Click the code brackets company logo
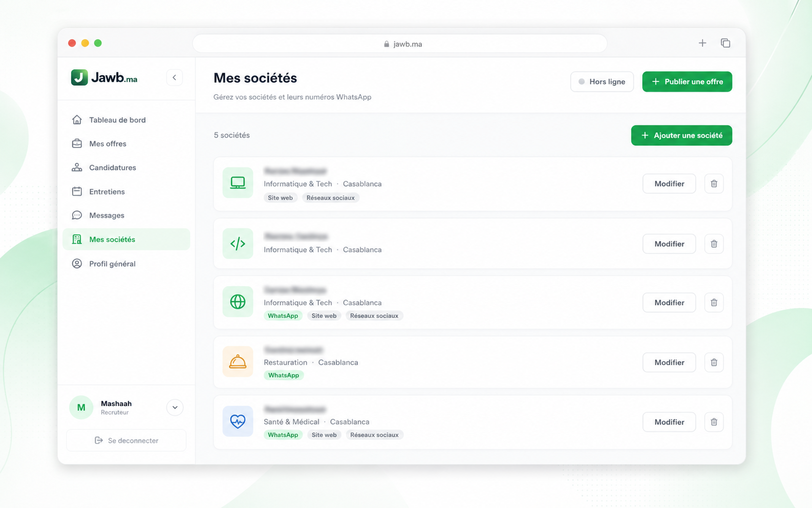The width and height of the screenshot is (812, 508). coord(238,243)
